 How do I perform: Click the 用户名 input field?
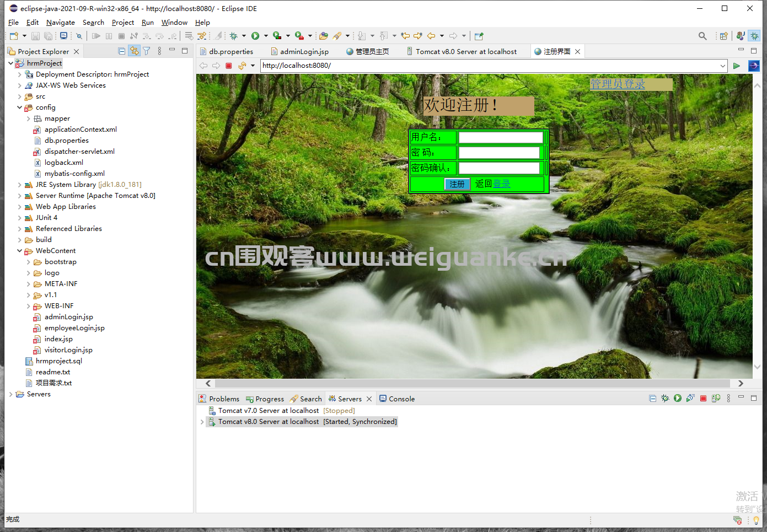pyautogui.click(x=501, y=137)
